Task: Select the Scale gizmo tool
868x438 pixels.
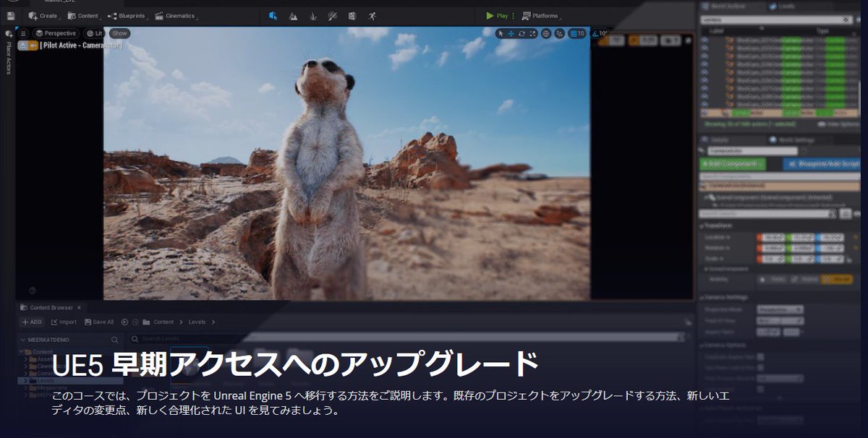Action: coord(533,33)
